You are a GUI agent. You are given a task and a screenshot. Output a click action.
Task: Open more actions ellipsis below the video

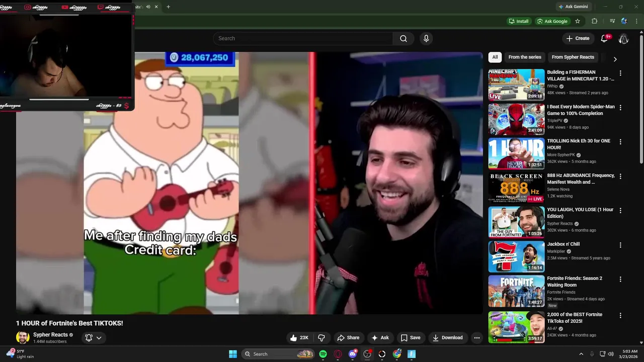click(x=477, y=338)
